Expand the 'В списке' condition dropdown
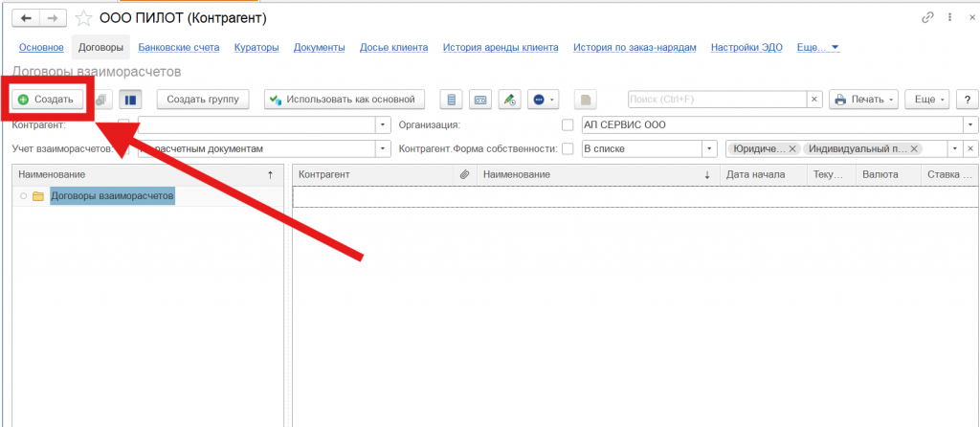Screen dimensions: 980x427 point(709,148)
